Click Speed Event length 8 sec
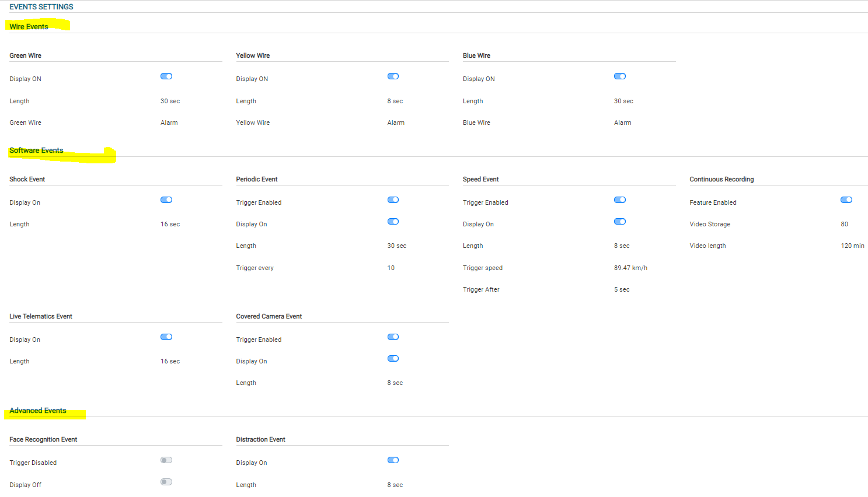The height and width of the screenshot is (497, 868). 622,246
